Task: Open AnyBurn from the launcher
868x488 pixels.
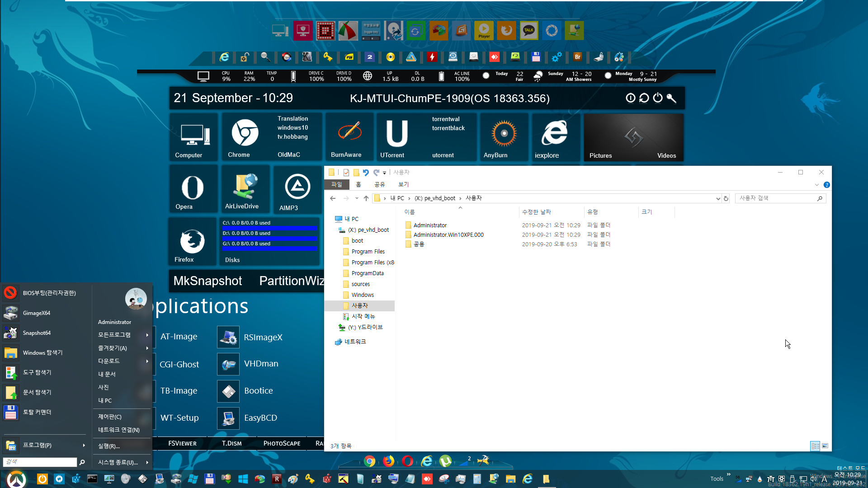Action: click(x=504, y=137)
